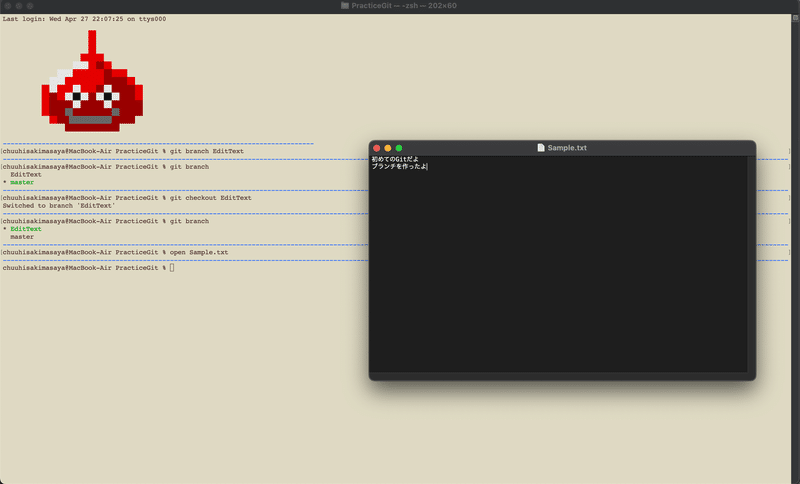Place the cursor in the line '初めてのGitだよ'

coord(395,159)
